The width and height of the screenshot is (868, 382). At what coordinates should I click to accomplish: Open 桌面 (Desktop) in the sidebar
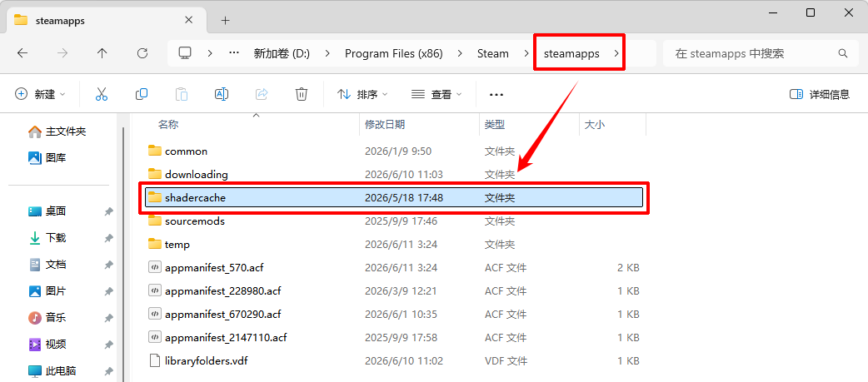pos(47,211)
